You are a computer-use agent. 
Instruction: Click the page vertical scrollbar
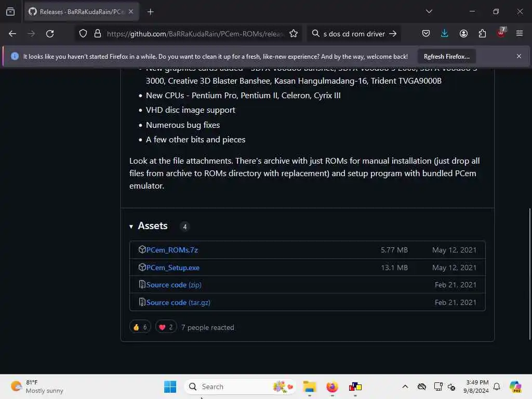click(529, 274)
